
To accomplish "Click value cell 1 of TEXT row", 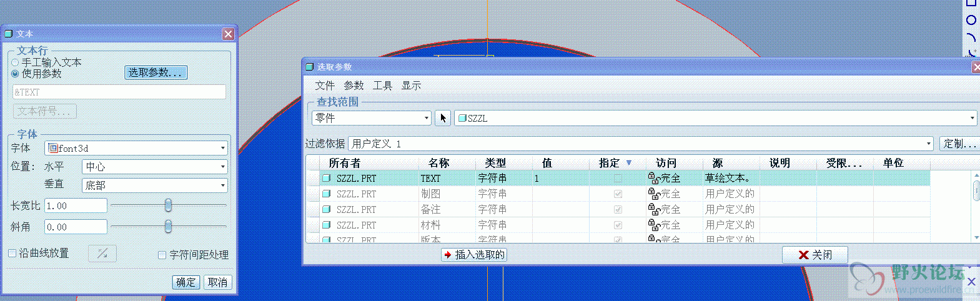I will 560,178.
